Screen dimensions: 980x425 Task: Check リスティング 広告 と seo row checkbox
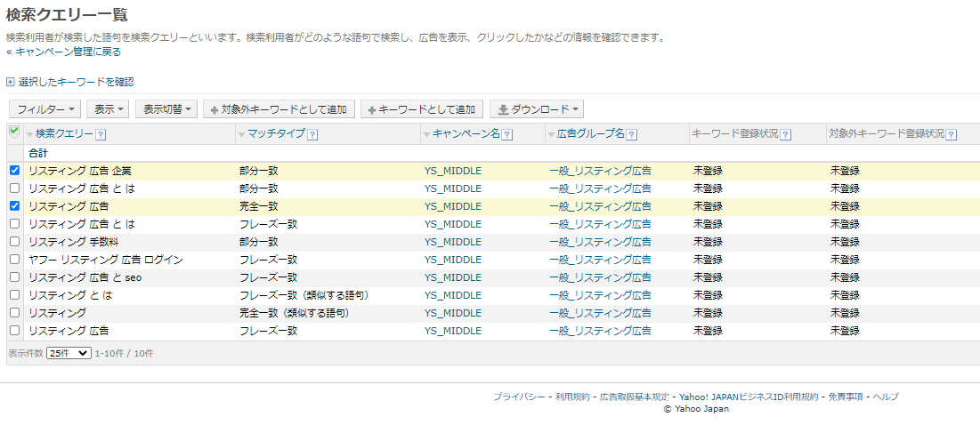(15, 277)
